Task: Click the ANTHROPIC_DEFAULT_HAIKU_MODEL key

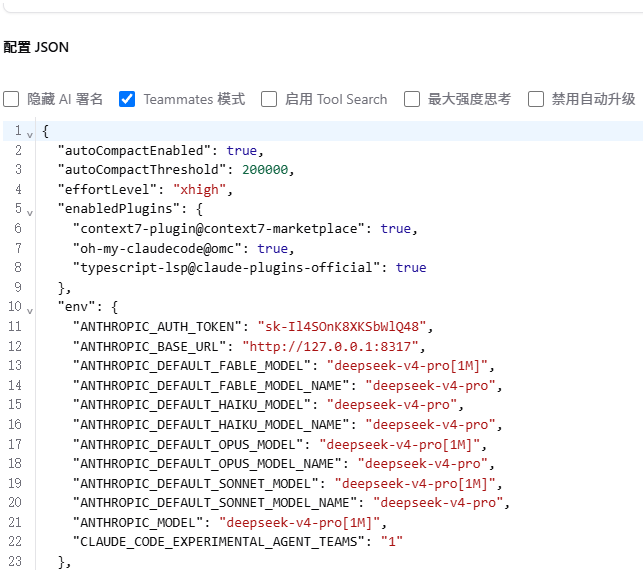Action: [x=192, y=405]
